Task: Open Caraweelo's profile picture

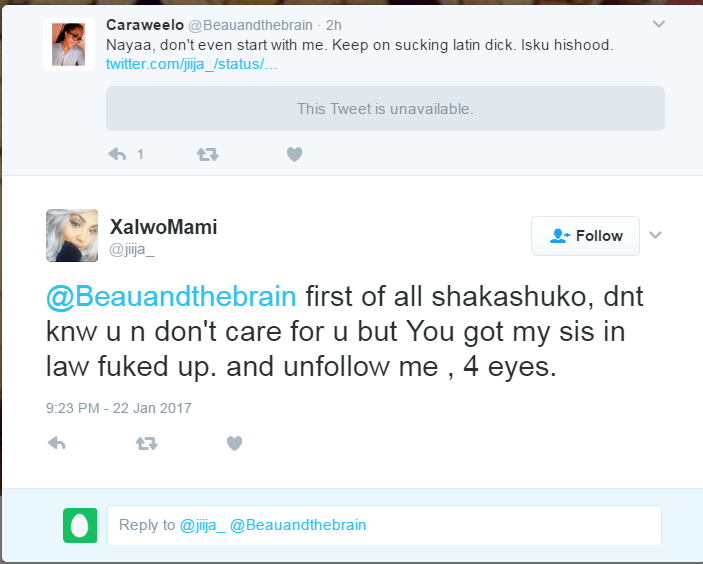Action: 69,44
